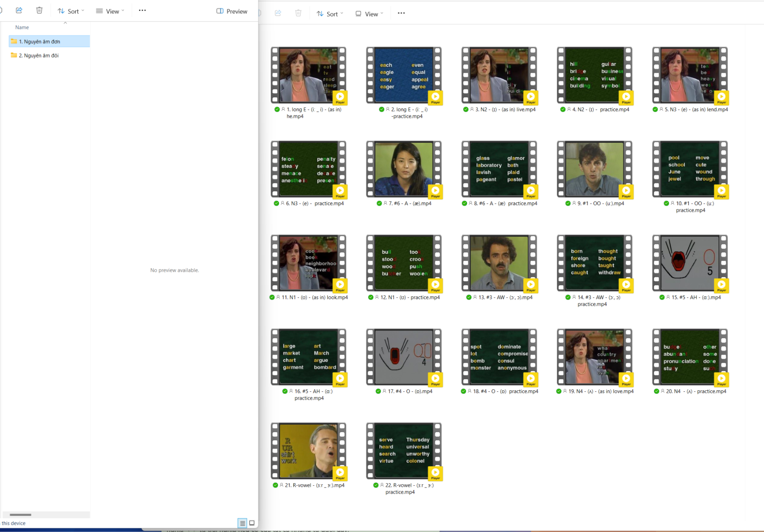Image resolution: width=764 pixels, height=532 pixels.
Task: Open the View dropdown in right window
Action: pyautogui.click(x=369, y=14)
